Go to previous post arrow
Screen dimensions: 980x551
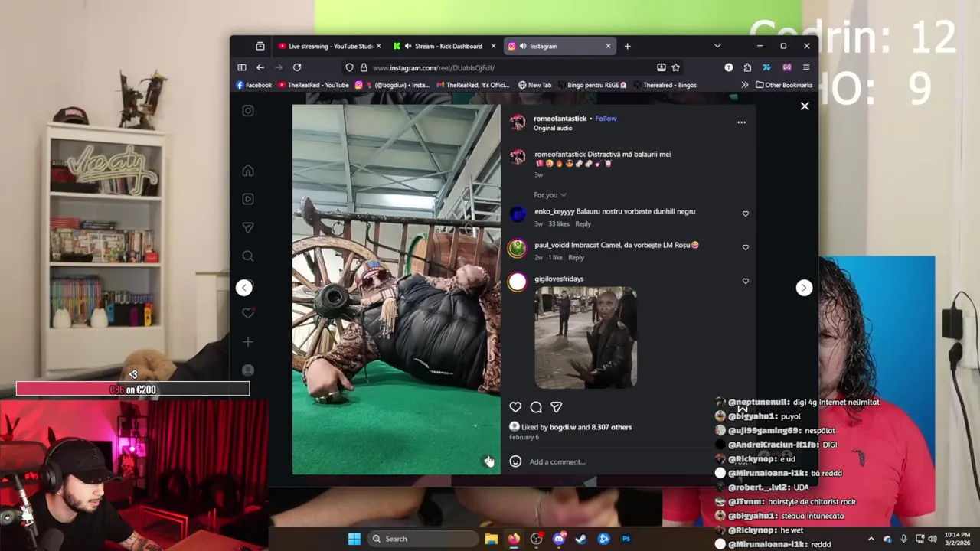243,287
